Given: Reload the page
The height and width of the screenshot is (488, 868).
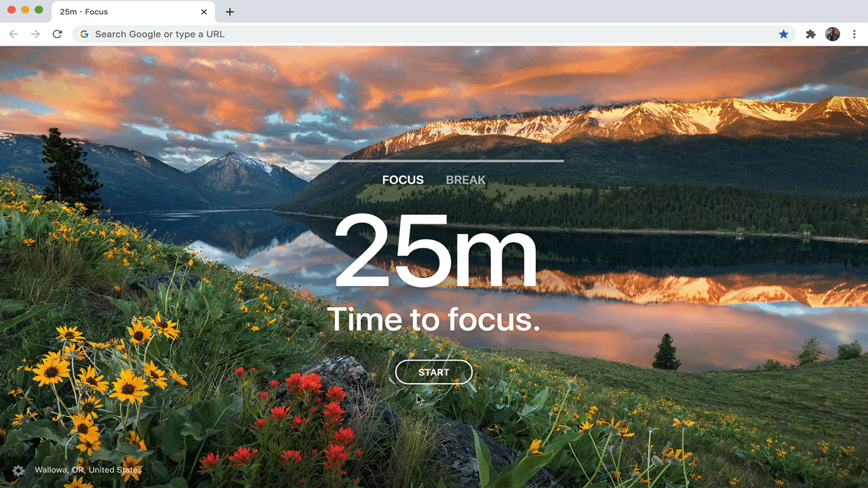Looking at the screenshot, I should tap(58, 34).
